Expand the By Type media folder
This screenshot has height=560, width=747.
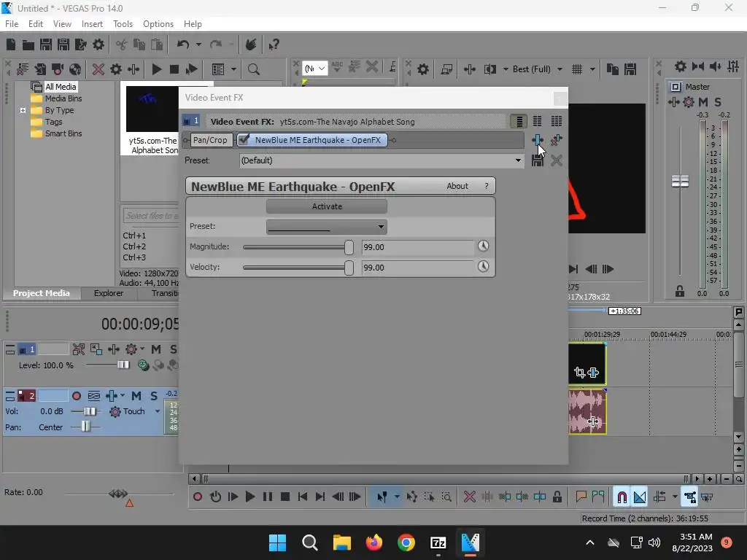23,111
